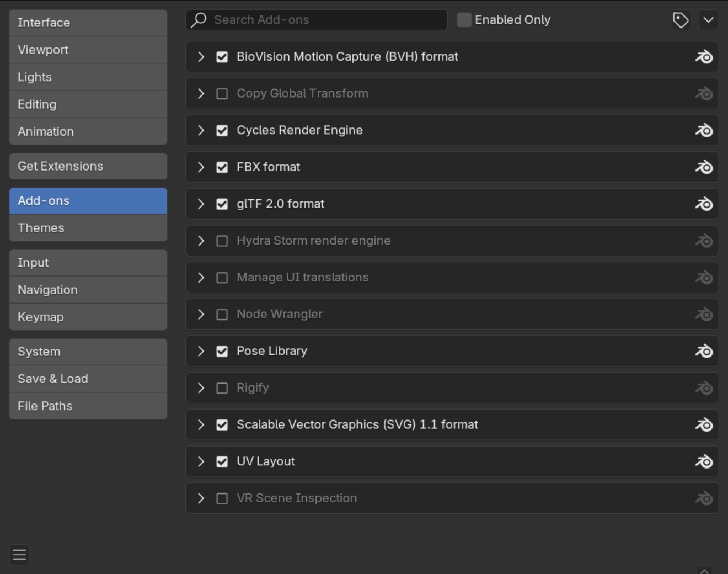Expand the FBX format add-on details
Image resolution: width=728 pixels, height=574 pixels.
[201, 167]
